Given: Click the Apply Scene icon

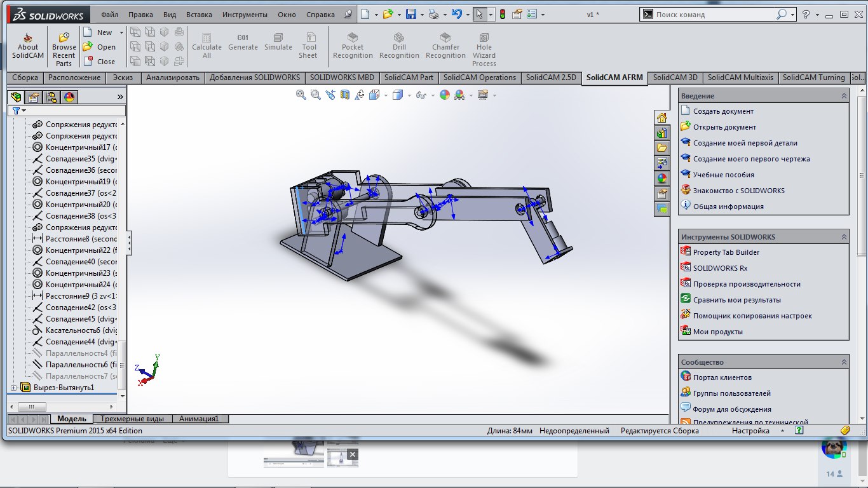Looking at the screenshot, I should (x=460, y=95).
